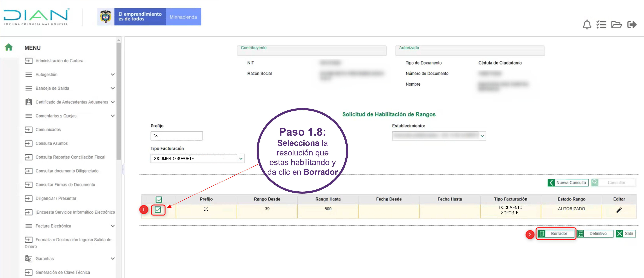Click the sidebar menu vertical scrollbar
Image resolution: width=644 pixels, height=278 pixels.
119,100
